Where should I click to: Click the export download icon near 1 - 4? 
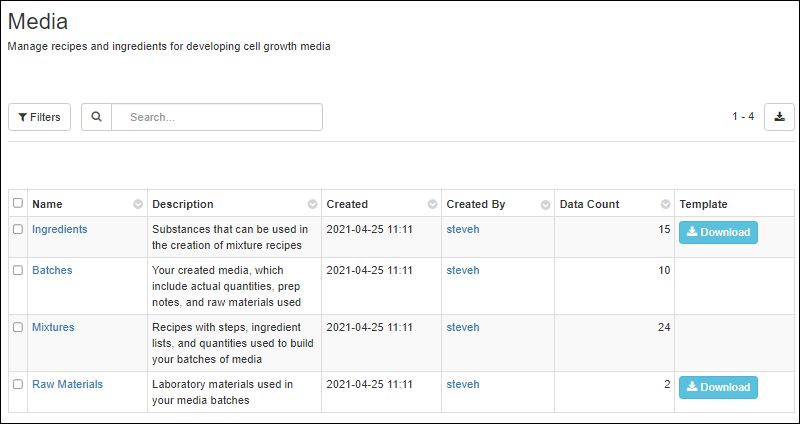click(779, 117)
